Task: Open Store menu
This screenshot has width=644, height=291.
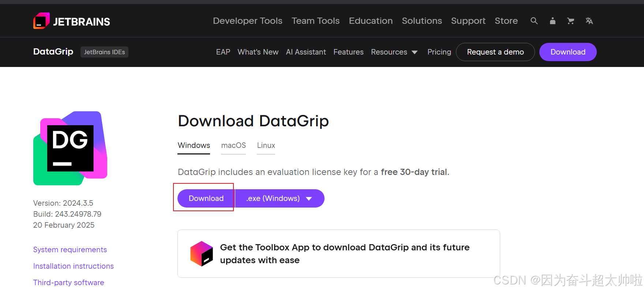Action: 506,21
